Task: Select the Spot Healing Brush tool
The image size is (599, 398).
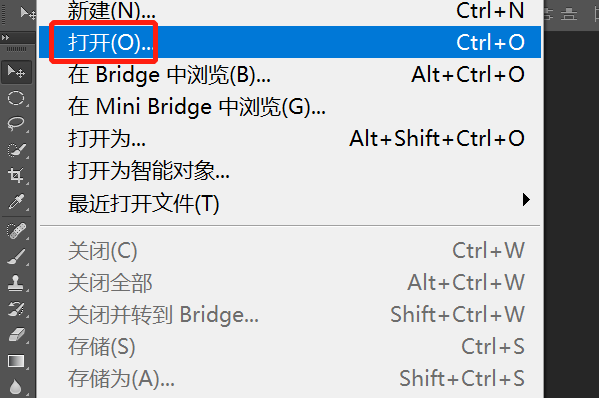Action: pos(16,231)
